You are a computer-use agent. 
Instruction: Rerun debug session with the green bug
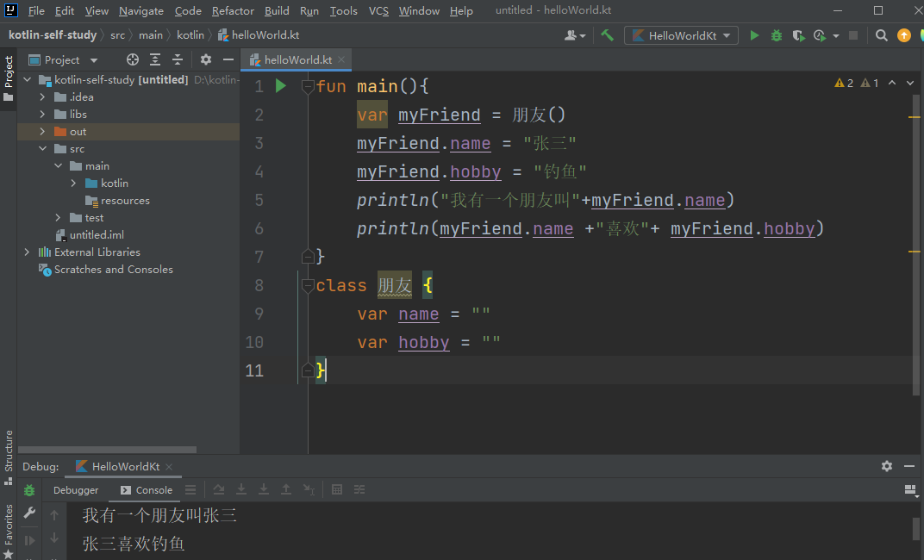29,490
